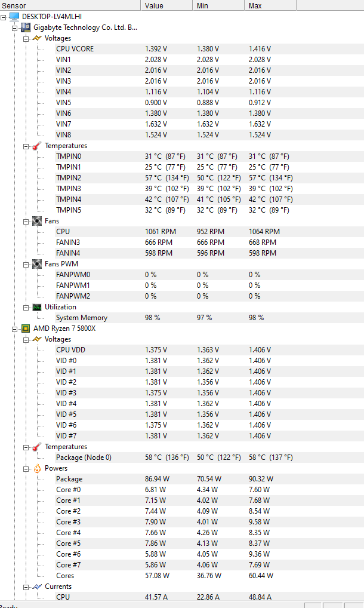Click the Sensor column header
Image resolution: width=364 pixels, height=608 pixels.
coord(70,5)
